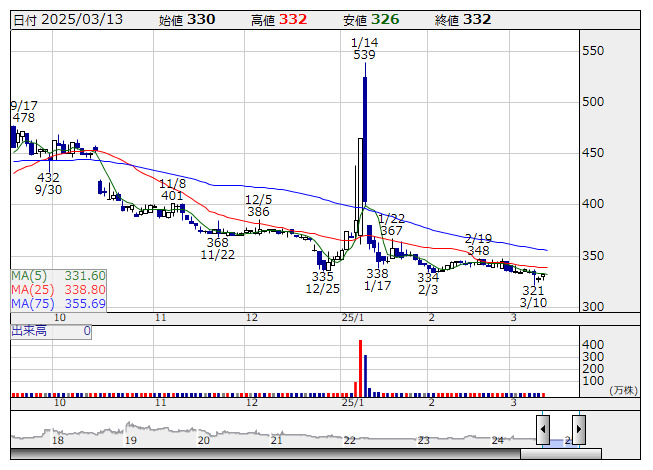
Task: Click the 300 price axis label
Action: tap(593, 306)
